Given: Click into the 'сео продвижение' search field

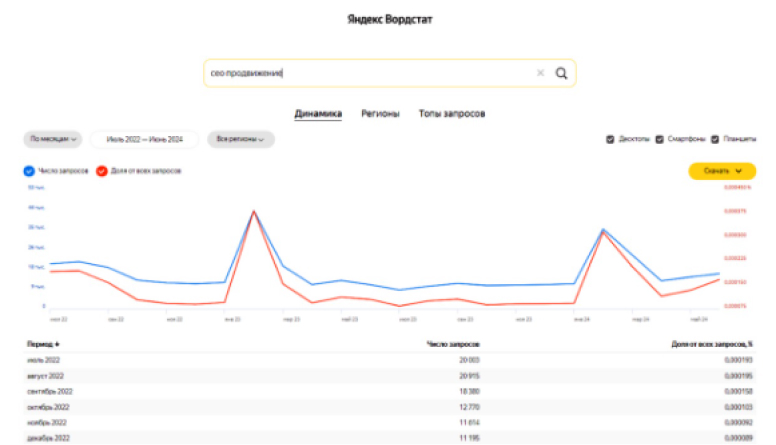Looking at the screenshot, I should pyautogui.click(x=370, y=73).
